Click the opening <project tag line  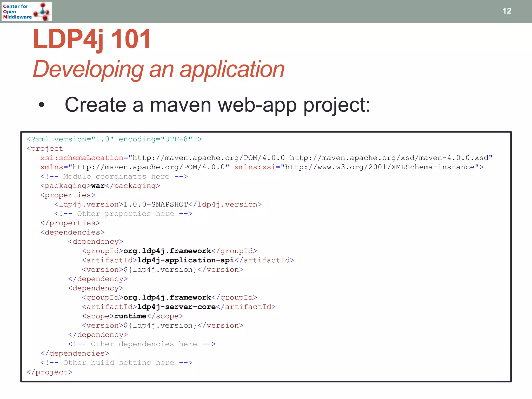pos(45,149)
